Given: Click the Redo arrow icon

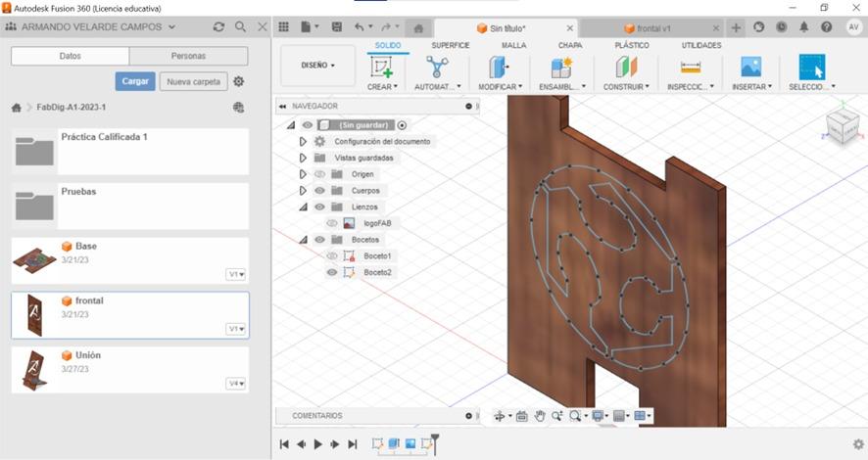Looking at the screenshot, I should 386,26.
